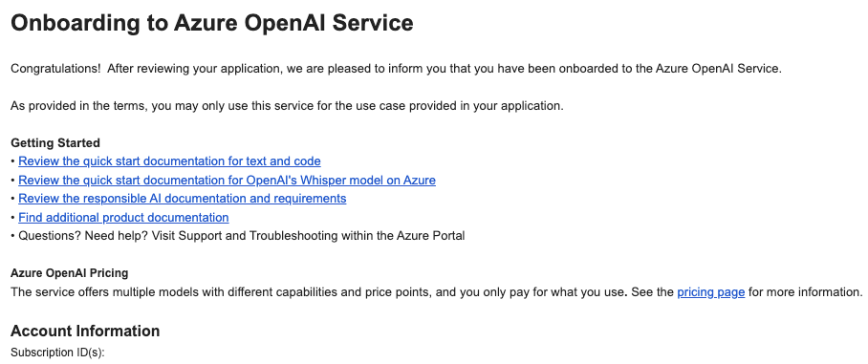Follow the Find additional product documentation link
This screenshot has height=364, width=868.
coord(123,218)
